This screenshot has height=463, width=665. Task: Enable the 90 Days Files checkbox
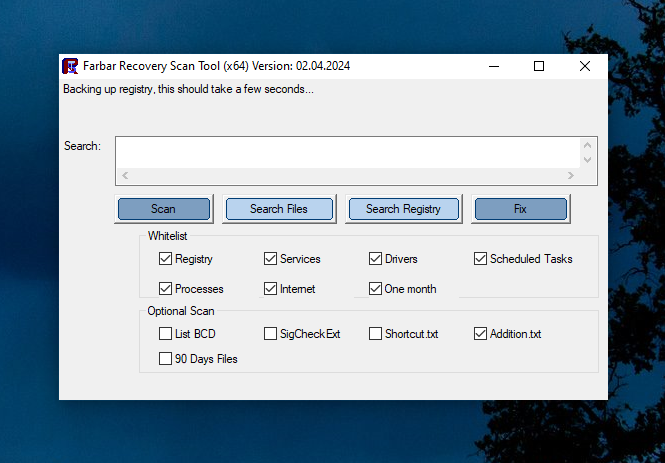(165, 359)
